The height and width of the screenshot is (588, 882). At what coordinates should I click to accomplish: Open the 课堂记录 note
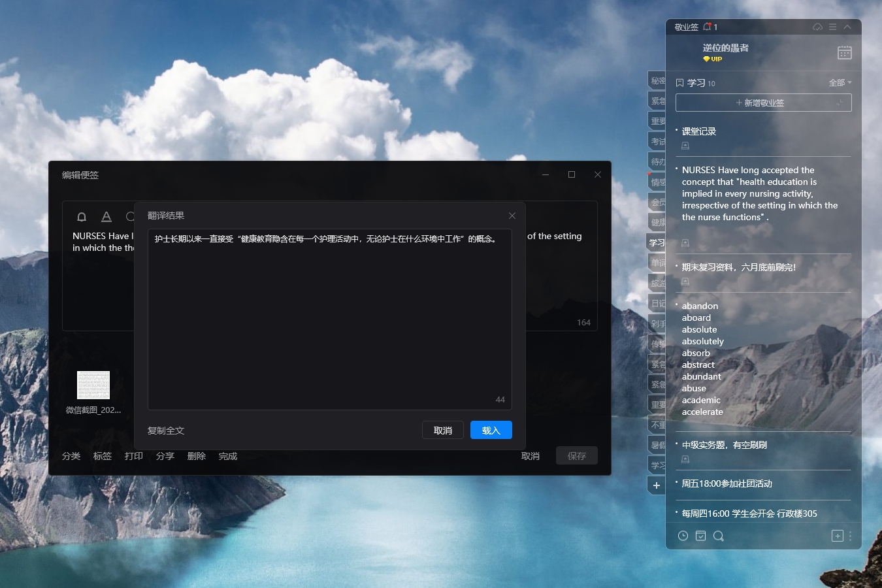[x=699, y=131]
